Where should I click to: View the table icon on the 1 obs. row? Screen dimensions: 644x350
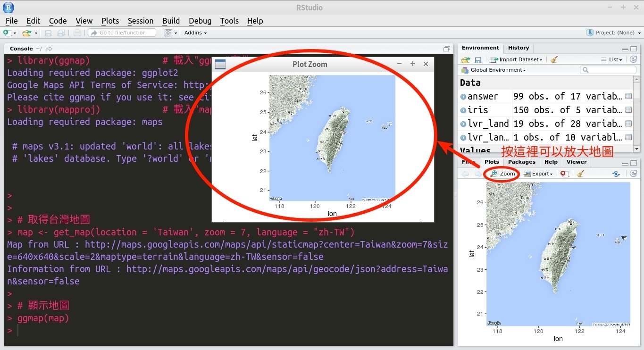pos(628,137)
